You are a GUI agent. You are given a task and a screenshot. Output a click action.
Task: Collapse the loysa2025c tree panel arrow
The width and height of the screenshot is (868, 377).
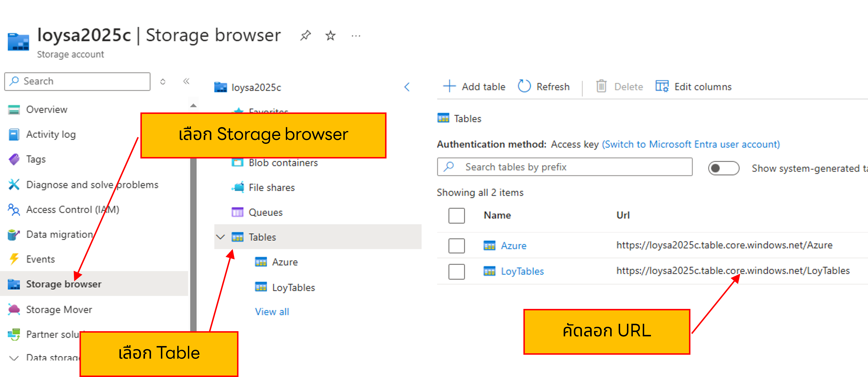tap(407, 87)
